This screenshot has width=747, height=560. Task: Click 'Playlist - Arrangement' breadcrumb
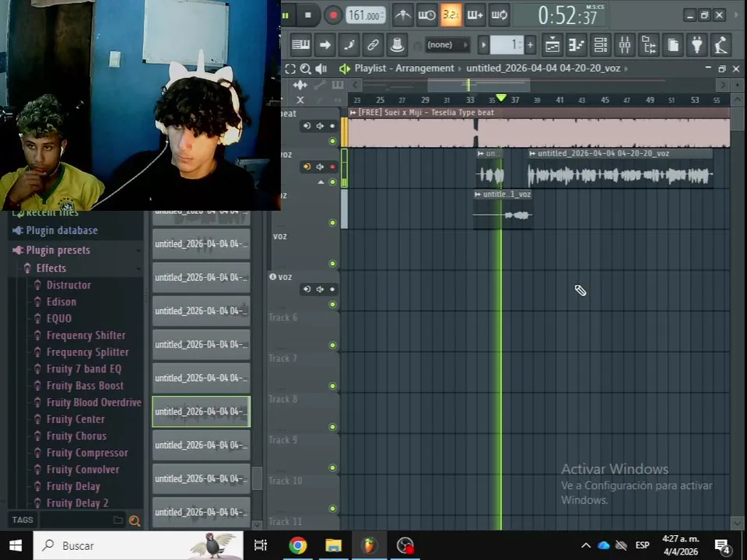[x=404, y=68]
